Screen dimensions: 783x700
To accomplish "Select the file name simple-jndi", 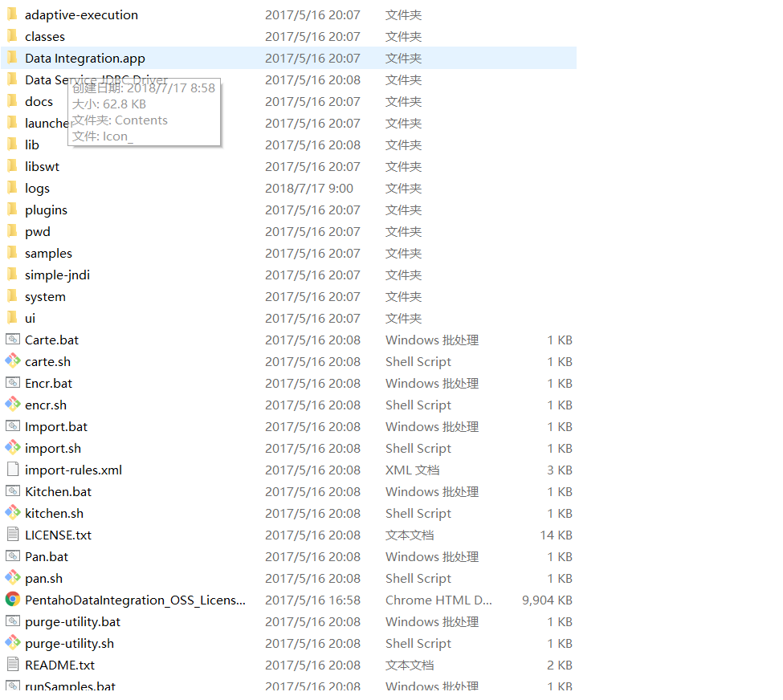I will point(58,275).
